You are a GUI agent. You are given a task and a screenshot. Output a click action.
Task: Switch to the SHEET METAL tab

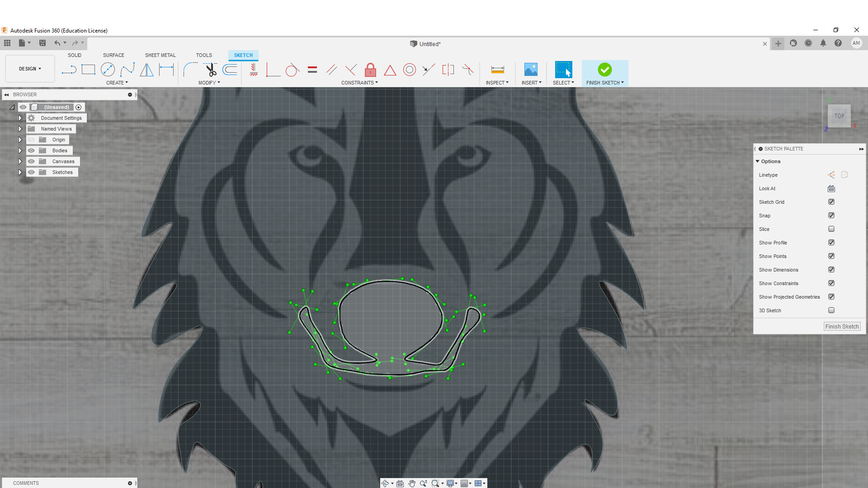(x=160, y=55)
